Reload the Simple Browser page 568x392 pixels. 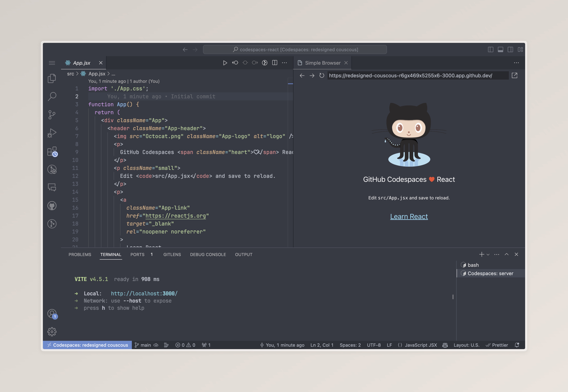(322, 76)
